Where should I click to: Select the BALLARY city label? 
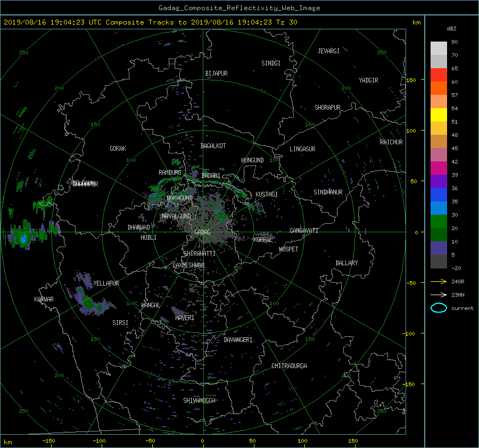(346, 263)
